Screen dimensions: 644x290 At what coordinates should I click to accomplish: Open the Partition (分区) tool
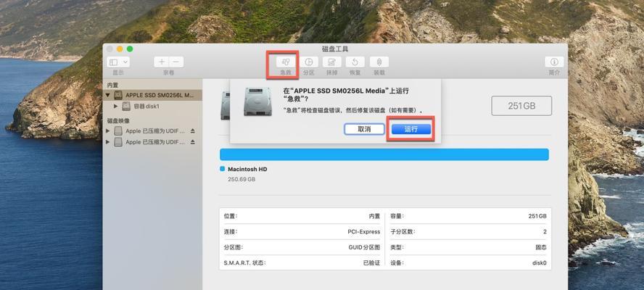(309, 62)
